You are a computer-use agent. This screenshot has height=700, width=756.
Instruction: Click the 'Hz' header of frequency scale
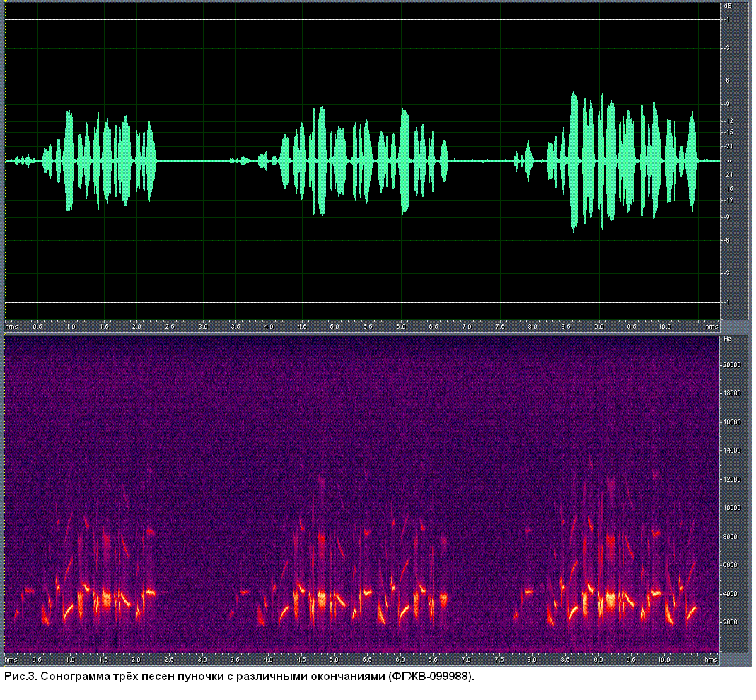click(x=728, y=340)
